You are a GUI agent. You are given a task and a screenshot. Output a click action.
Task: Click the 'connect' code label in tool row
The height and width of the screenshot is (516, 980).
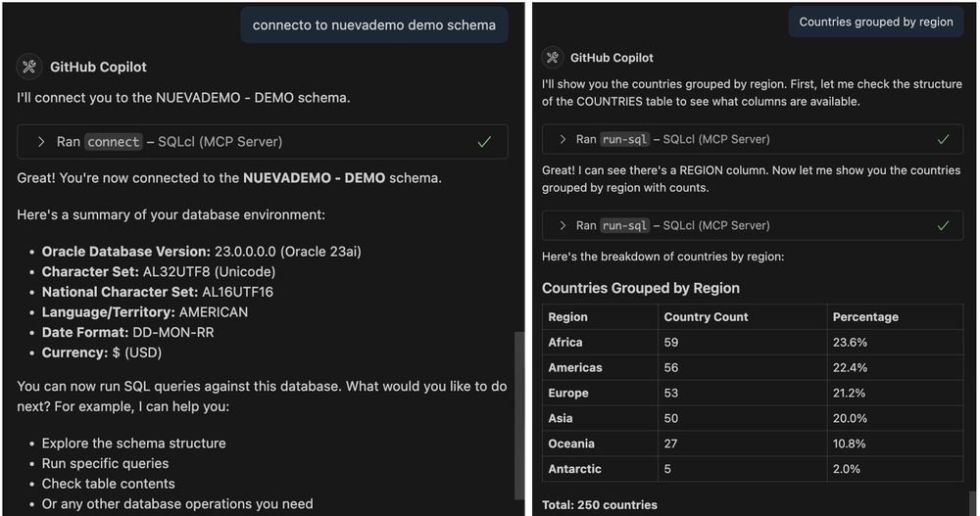(x=113, y=142)
